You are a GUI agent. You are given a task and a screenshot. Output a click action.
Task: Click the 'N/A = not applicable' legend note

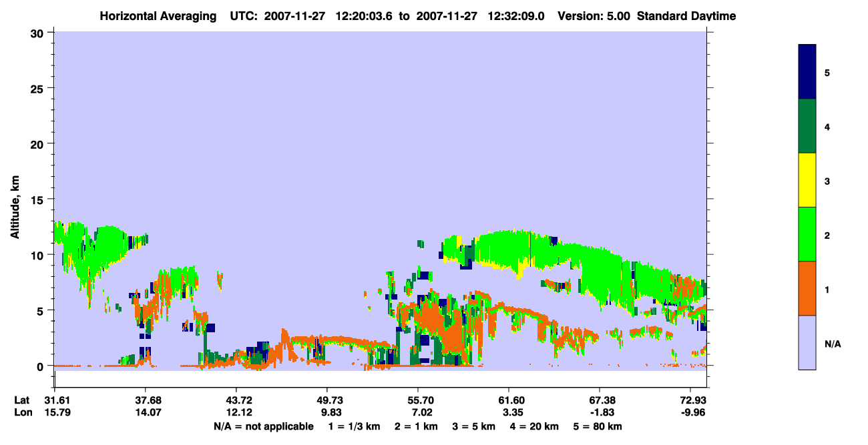coord(263,426)
